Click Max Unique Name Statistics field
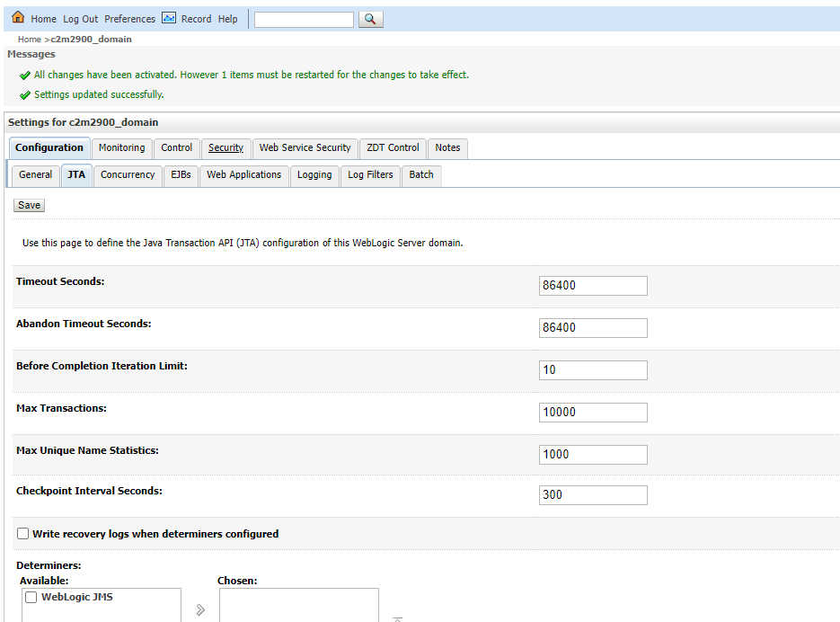840x622 pixels. point(593,455)
